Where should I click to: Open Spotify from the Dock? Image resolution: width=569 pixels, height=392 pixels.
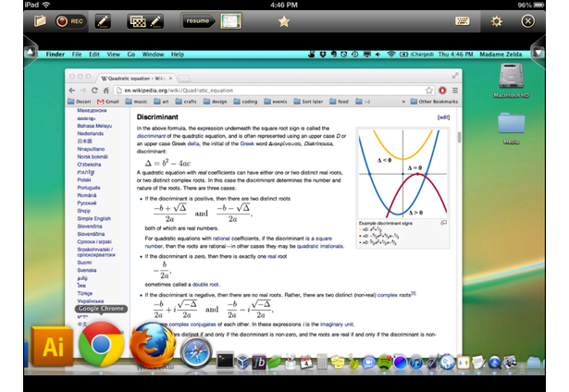pyautogui.click(x=385, y=362)
